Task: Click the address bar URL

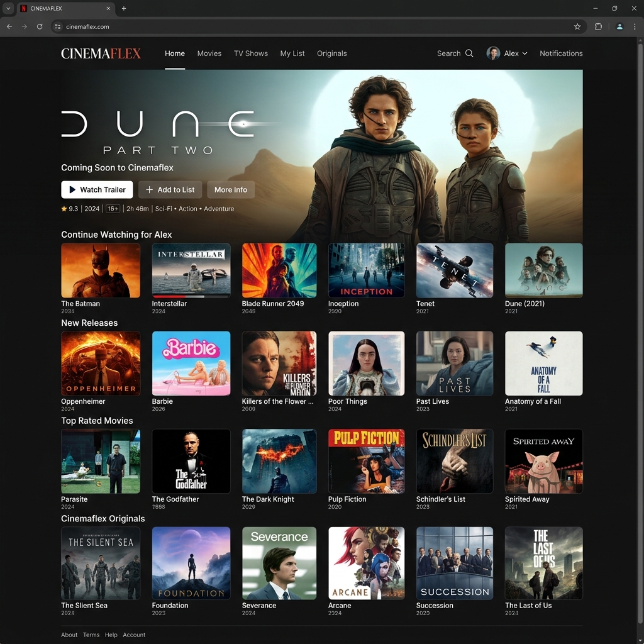Action: click(x=87, y=26)
